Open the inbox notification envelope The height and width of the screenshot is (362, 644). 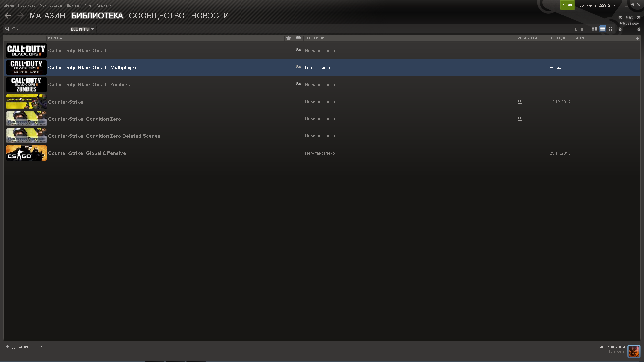567,5
